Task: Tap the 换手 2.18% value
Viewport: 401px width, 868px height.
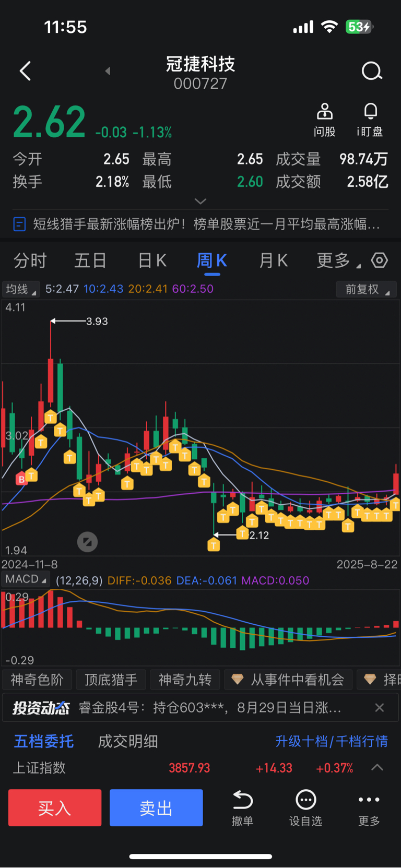Action: 112,182
